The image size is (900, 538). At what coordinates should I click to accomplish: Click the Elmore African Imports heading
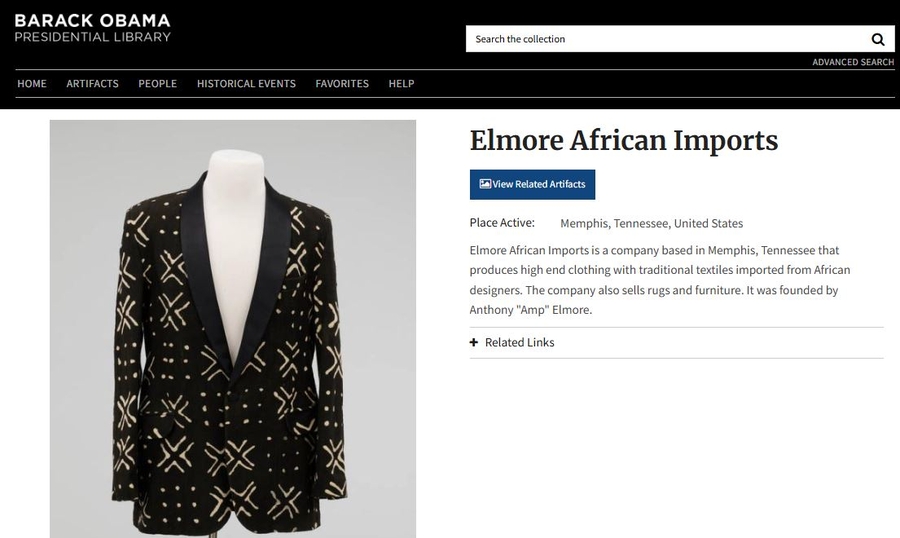click(x=623, y=141)
